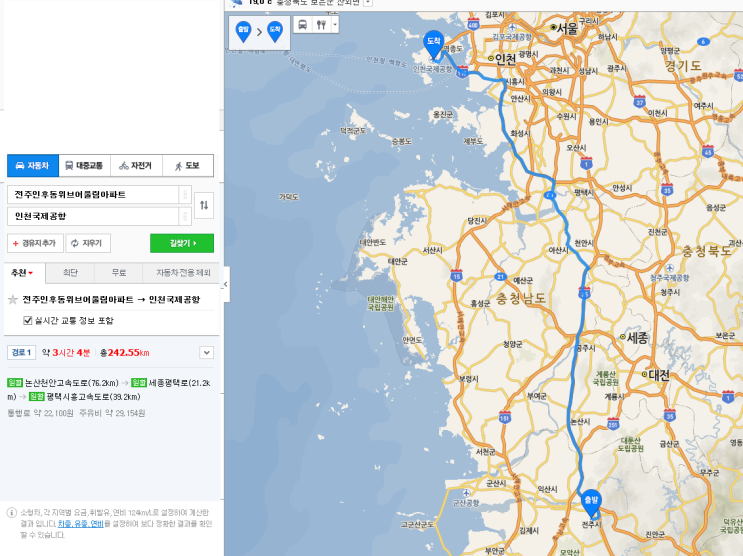Click the 평택시흥고속도로(39.2km) route segment text
743x556 pixels.
click(93, 397)
